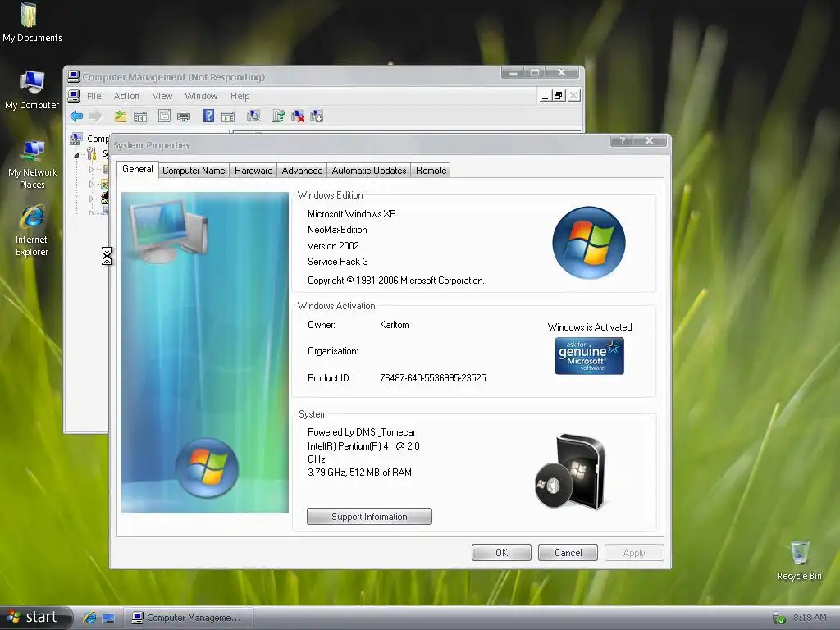The width and height of the screenshot is (840, 630).
Task: Restore the inner console window in Computer Management
Action: coord(558,96)
